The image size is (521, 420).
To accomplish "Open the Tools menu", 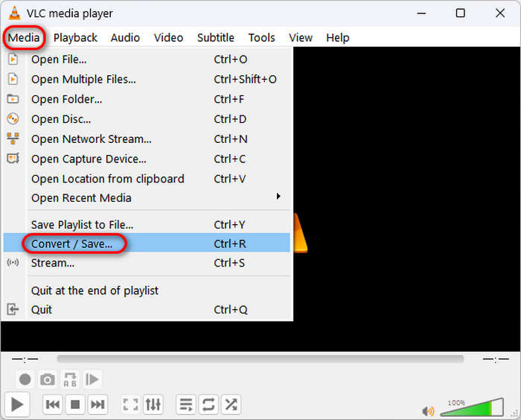I will point(261,37).
